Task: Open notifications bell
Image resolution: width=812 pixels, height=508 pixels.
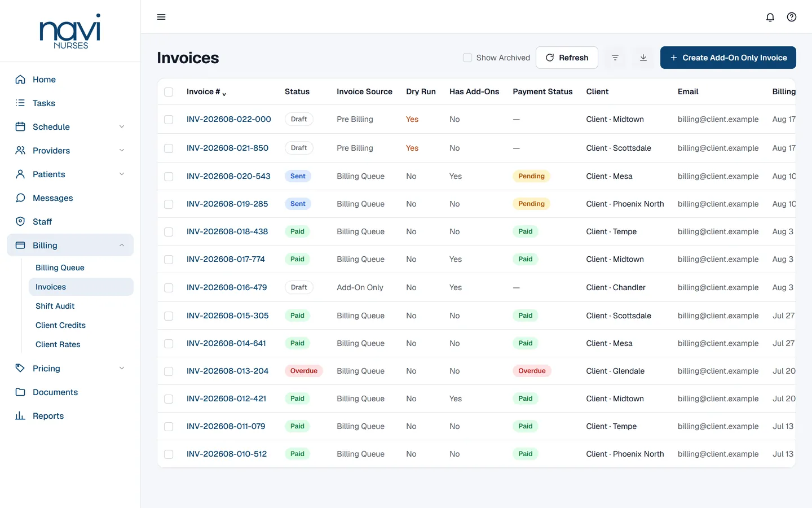Action: [770, 17]
